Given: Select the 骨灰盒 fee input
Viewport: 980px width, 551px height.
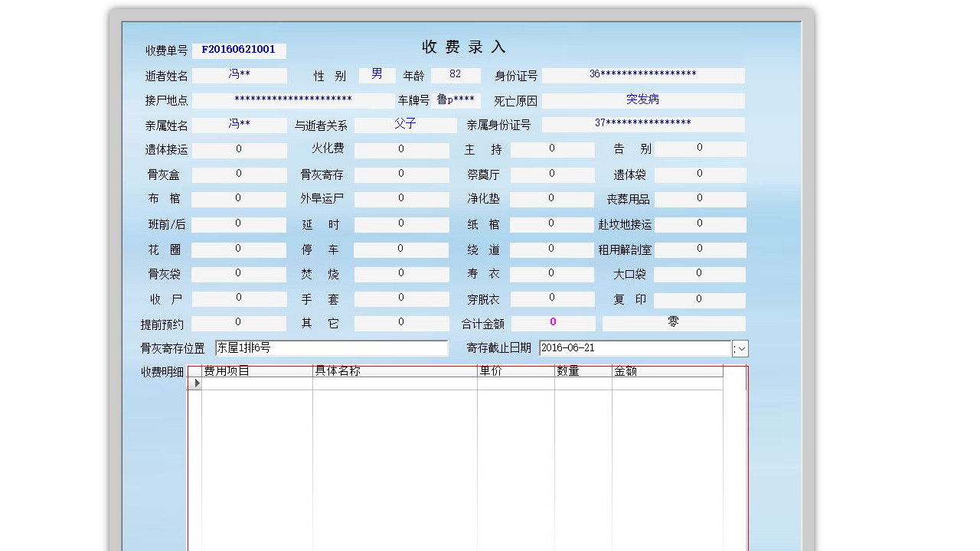Looking at the screenshot, I should pyautogui.click(x=238, y=174).
